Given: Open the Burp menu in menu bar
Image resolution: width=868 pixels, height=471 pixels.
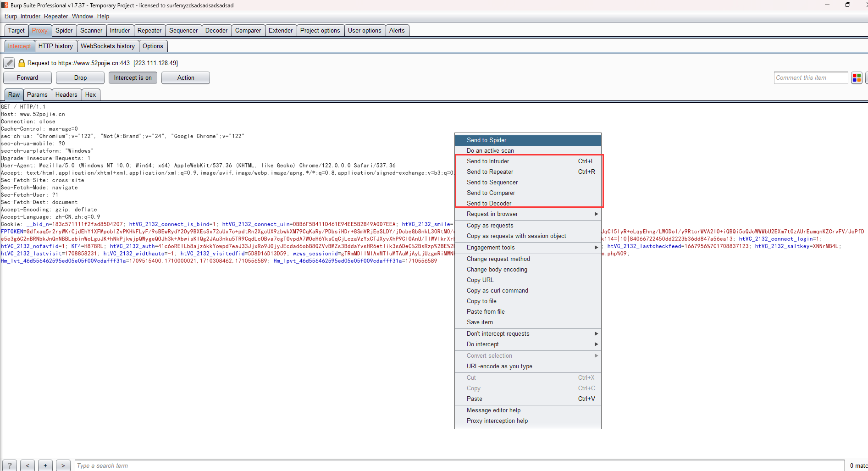Looking at the screenshot, I should [x=11, y=17].
